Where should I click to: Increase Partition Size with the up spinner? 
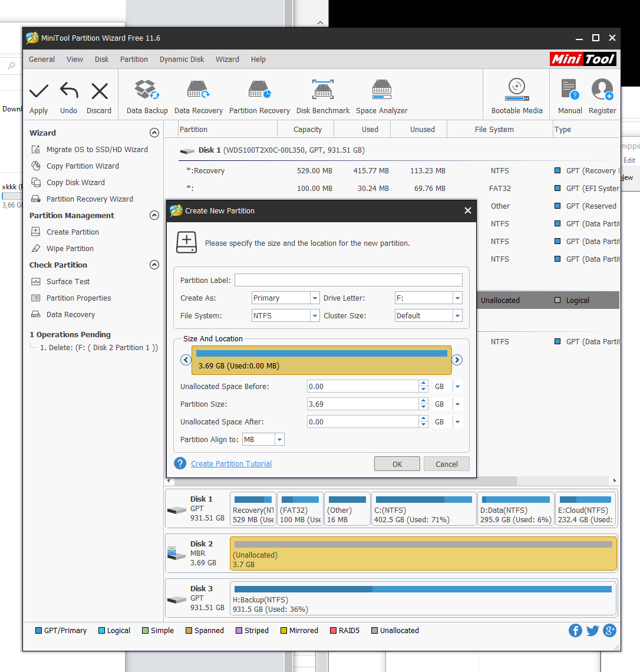(x=423, y=401)
